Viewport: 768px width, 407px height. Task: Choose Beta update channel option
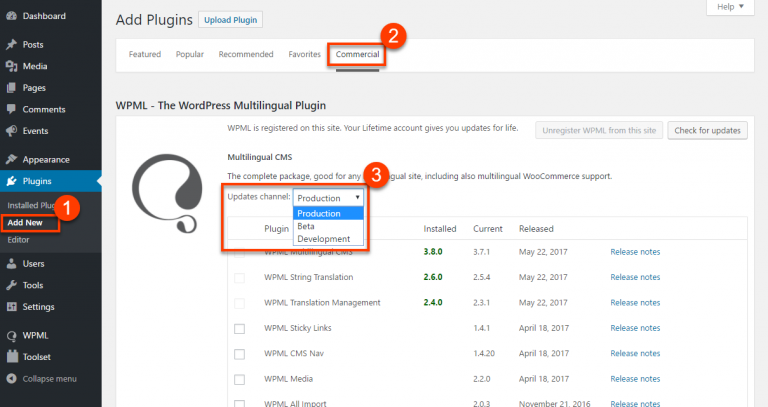(328, 226)
